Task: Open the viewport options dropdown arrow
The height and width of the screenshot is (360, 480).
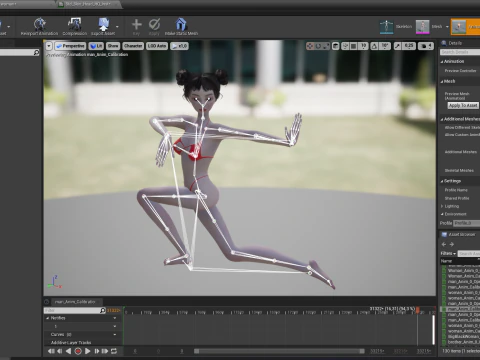Action: tap(49, 46)
